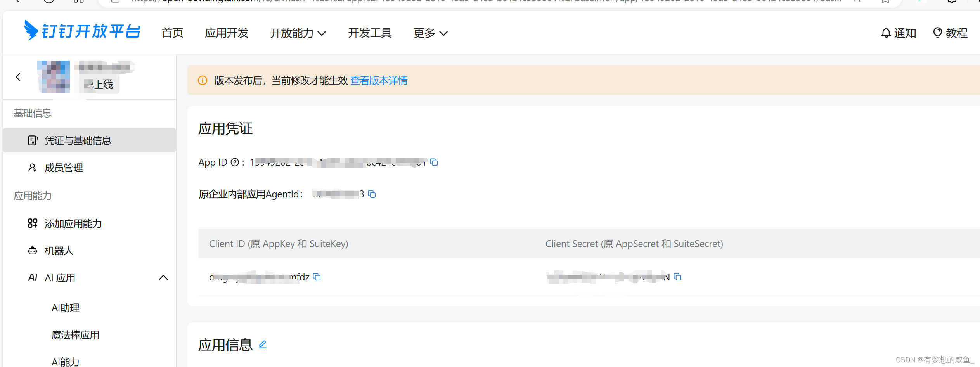The image size is (980, 367).
Task: Copy the App ID value
Action: click(434, 162)
